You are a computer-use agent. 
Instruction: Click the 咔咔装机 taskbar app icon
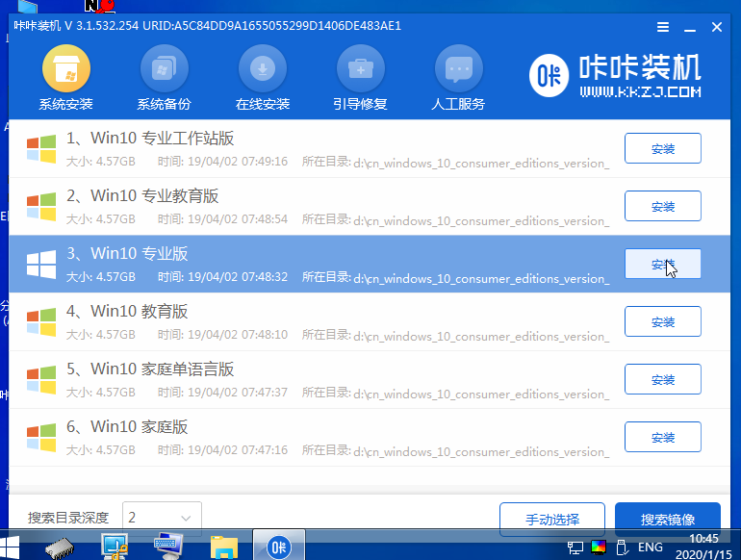click(279, 547)
